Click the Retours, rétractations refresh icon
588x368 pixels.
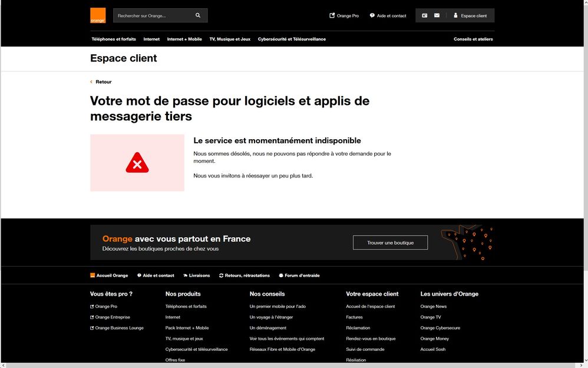[220, 275]
